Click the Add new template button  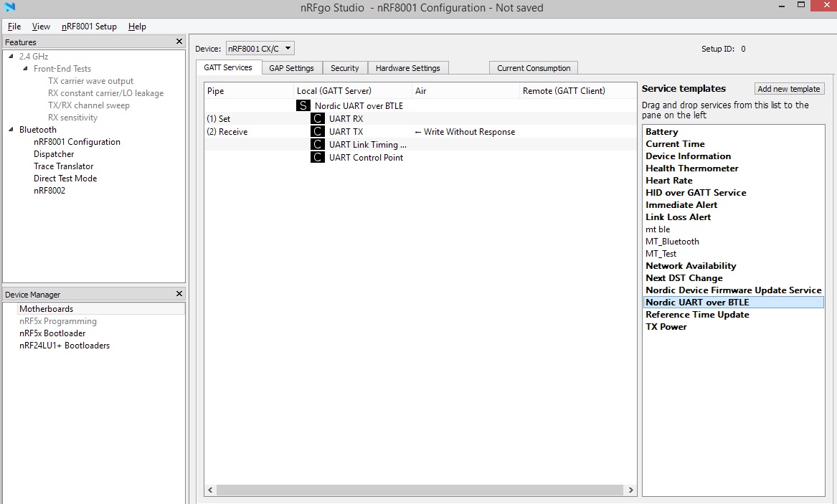click(x=789, y=89)
